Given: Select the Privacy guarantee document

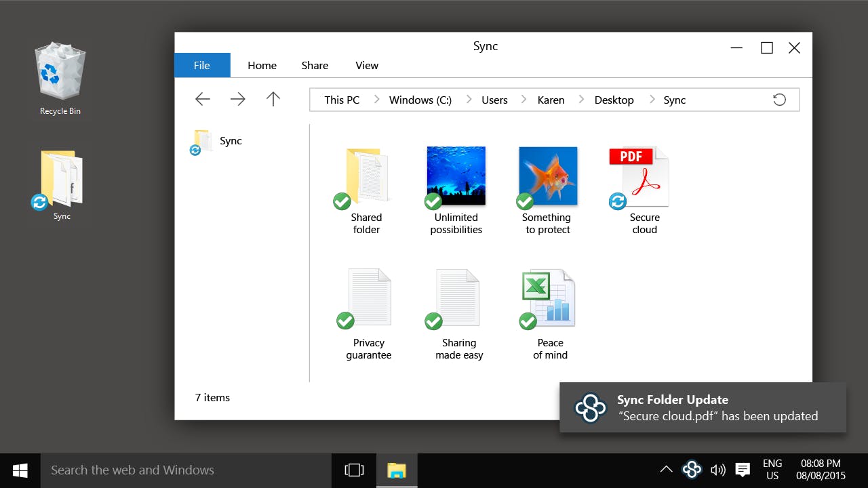Looking at the screenshot, I should [368, 299].
